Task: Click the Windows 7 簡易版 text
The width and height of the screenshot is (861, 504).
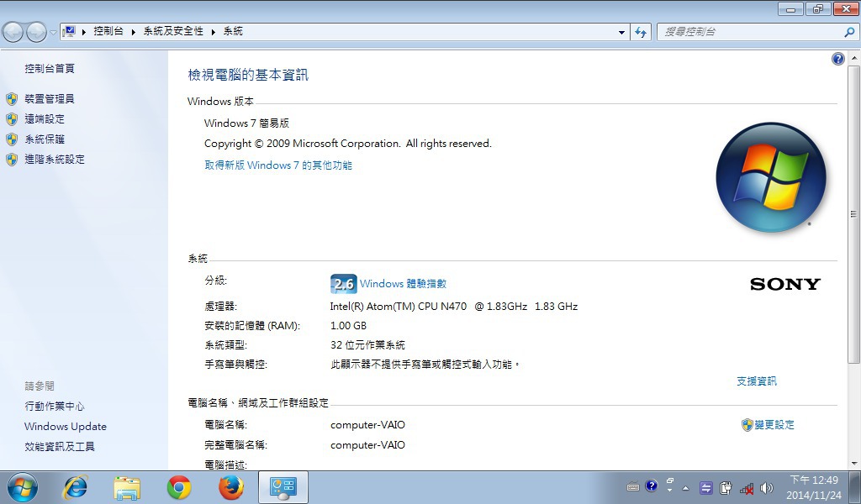Action: click(246, 123)
